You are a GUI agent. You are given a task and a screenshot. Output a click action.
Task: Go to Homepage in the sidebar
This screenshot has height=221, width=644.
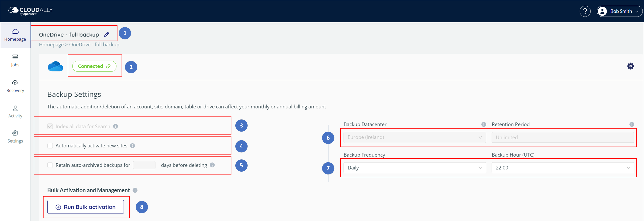(15, 35)
